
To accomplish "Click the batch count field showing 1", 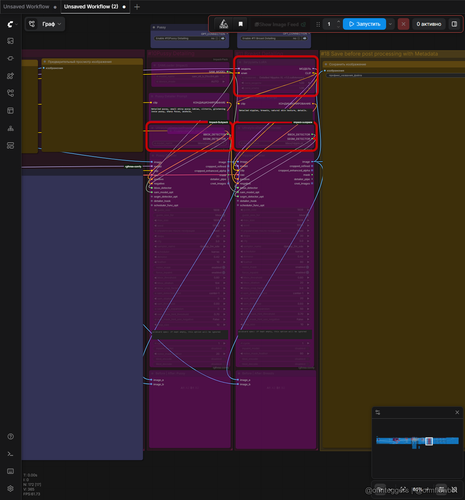I will [x=329, y=24].
